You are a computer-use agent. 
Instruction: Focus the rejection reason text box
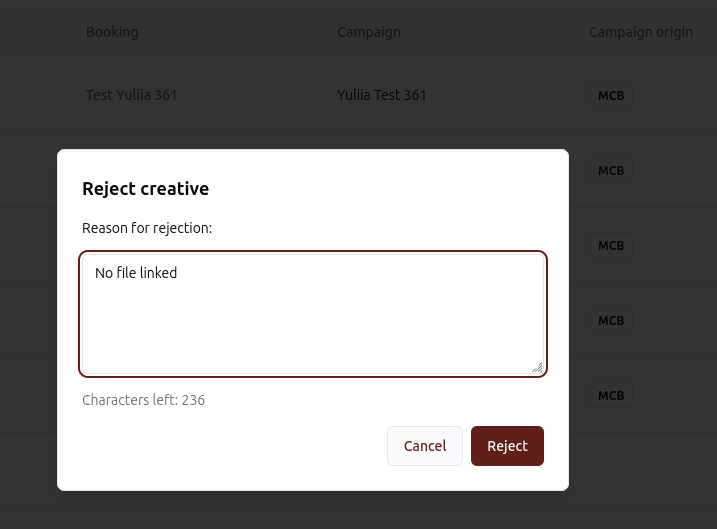click(313, 320)
